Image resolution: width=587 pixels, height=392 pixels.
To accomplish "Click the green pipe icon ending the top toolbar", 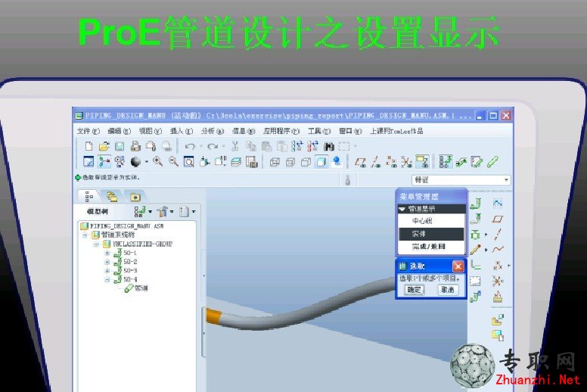I will [x=492, y=162].
